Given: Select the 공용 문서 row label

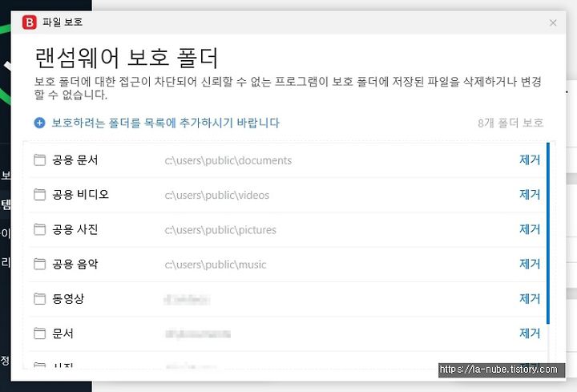Looking at the screenshot, I should [75, 160].
